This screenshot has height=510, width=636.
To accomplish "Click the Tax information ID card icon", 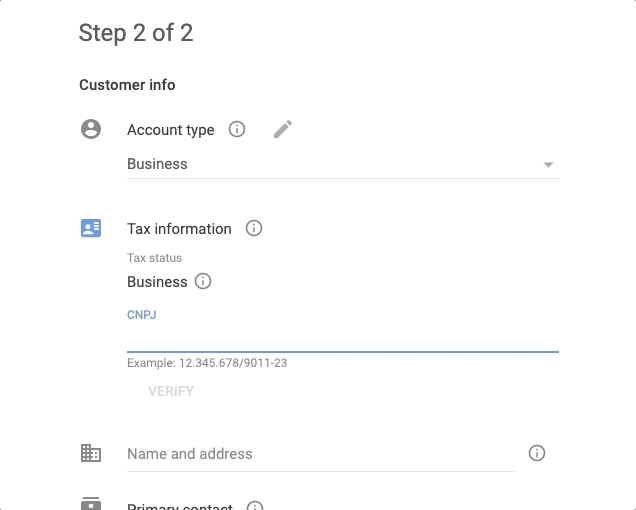I will coord(91,228).
